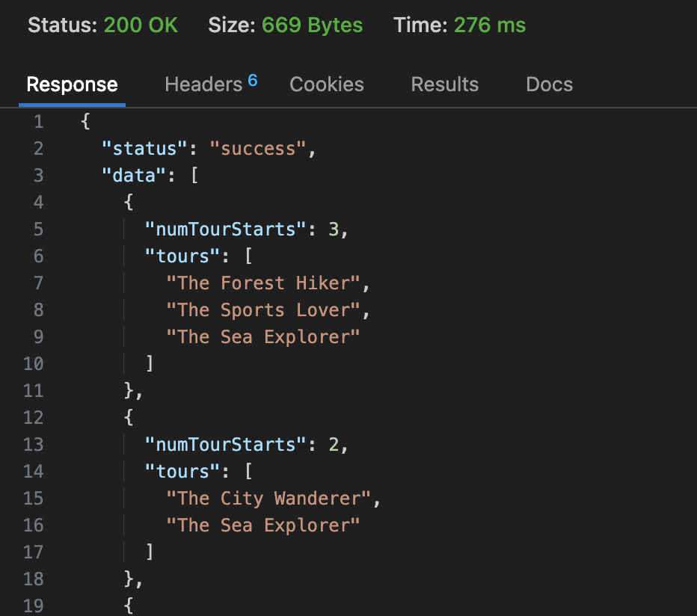This screenshot has height=616, width=697.
Task: Click the 200 OK status value
Action: [x=141, y=25]
